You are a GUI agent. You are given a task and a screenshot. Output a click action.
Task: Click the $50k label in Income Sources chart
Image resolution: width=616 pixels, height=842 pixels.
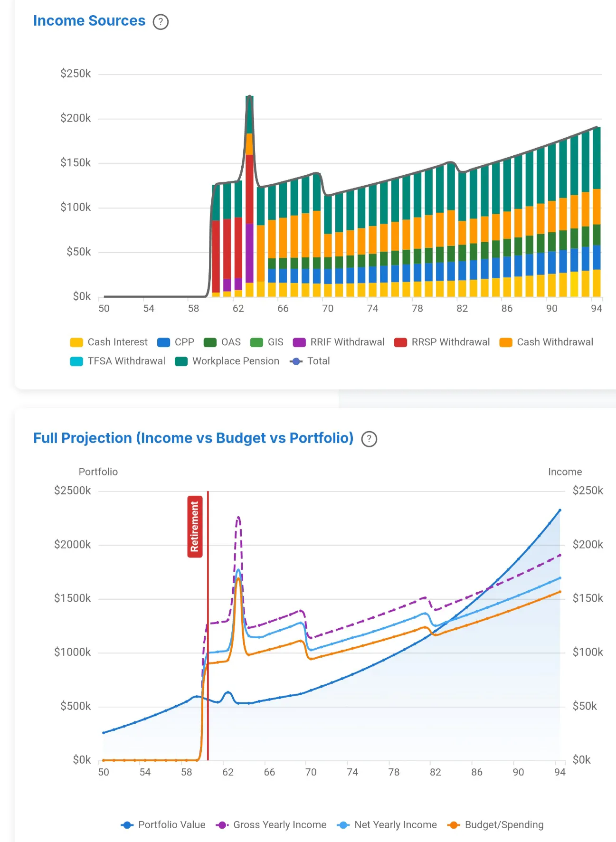point(79,252)
